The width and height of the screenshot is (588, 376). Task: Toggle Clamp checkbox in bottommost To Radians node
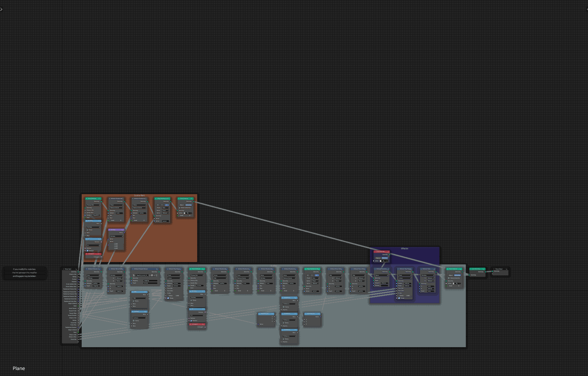pos(283,339)
